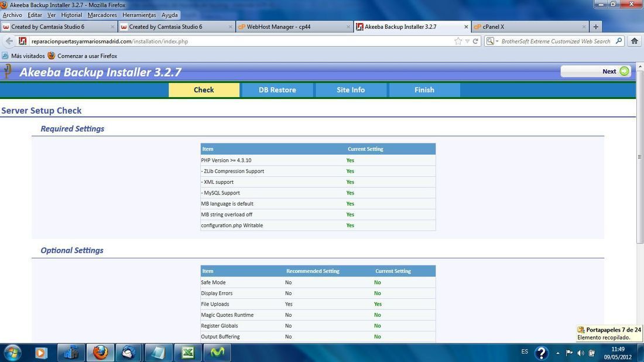
Task: Close the Akeeba Backup Installer tab
Action: (466, 27)
